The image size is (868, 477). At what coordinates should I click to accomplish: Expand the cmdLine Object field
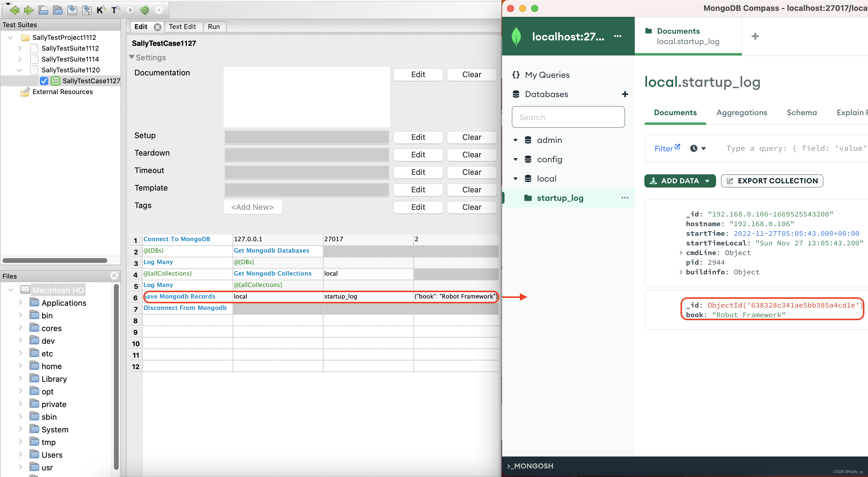(x=681, y=252)
